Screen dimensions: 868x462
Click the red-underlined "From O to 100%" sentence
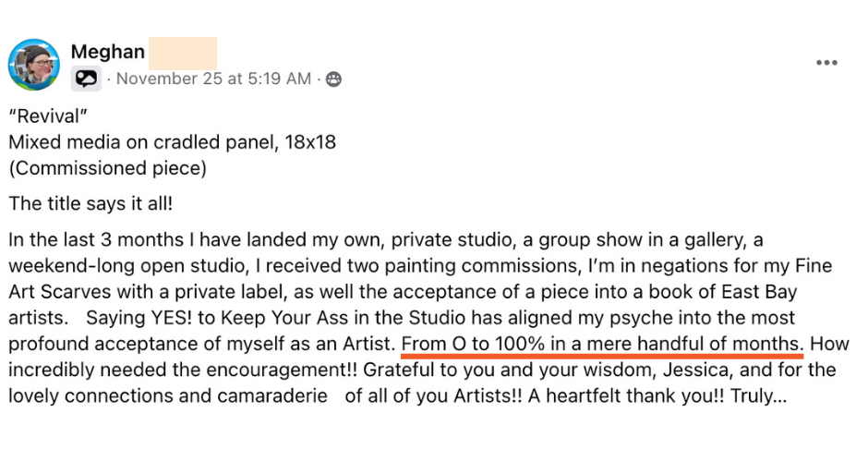[x=602, y=345]
